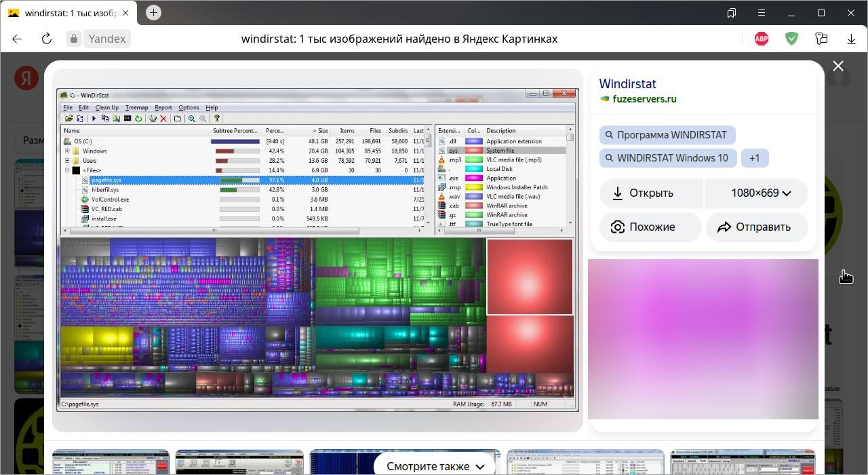Open the password manager key icon
The width and height of the screenshot is (868, 475).
pos(821,39)
